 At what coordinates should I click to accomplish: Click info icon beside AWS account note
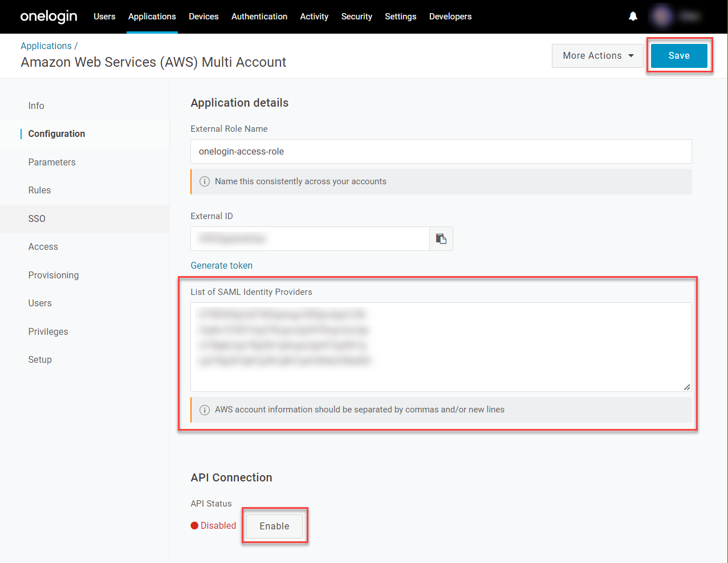[204, 410]
